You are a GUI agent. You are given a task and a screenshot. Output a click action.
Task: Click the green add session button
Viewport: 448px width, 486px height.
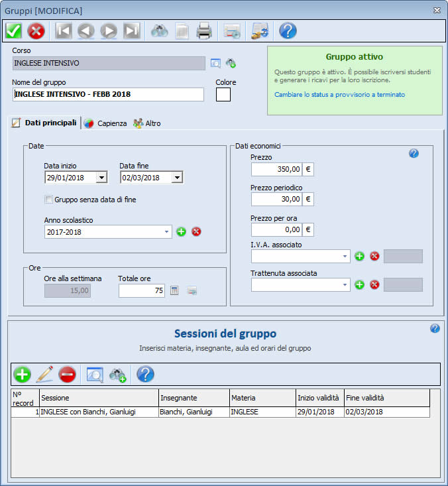pyautogui.click(x=22, y=375)
